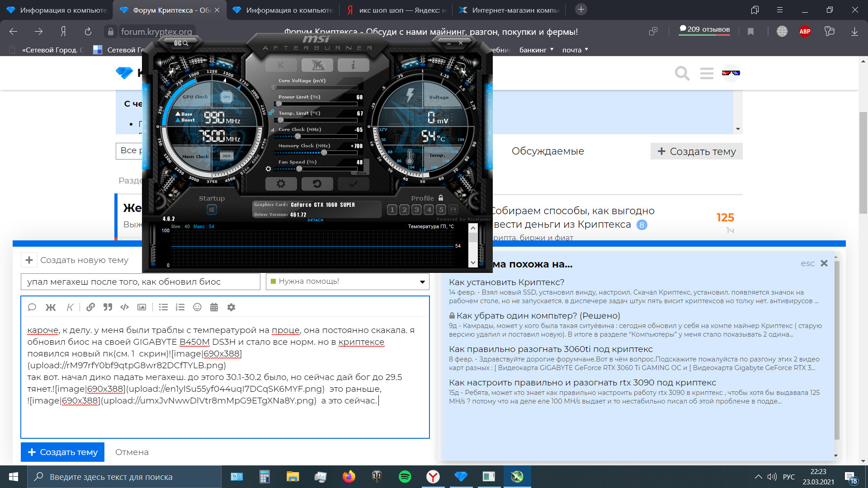This screenshot has height=488, width=868.
Task: Open the forum search magnifier icon
Action: (682, 73)
